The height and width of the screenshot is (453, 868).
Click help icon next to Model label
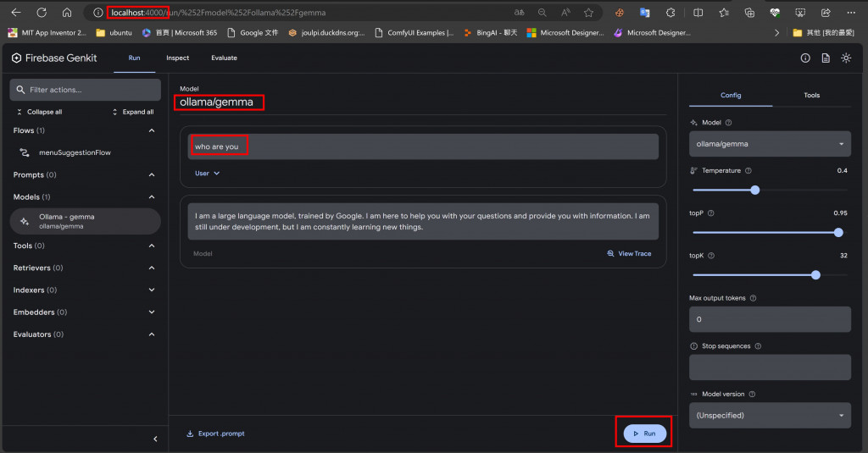click(728, 123)
